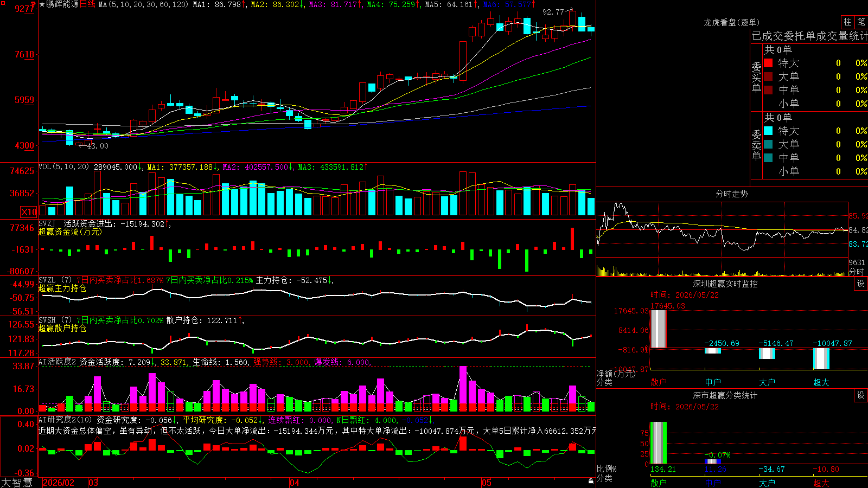Viewport: 868px width, 488px height.
Task: Click the 134.21 散户 ratio value
Action: click(663, 469)
